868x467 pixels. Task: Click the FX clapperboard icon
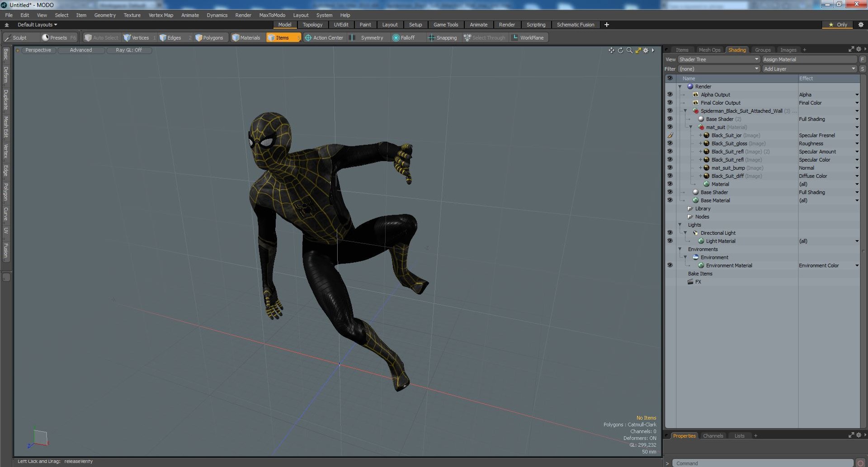[690, 282]
